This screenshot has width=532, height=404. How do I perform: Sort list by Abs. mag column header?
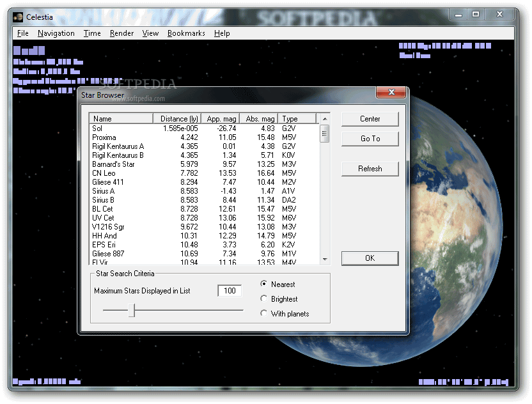(259, 119)
